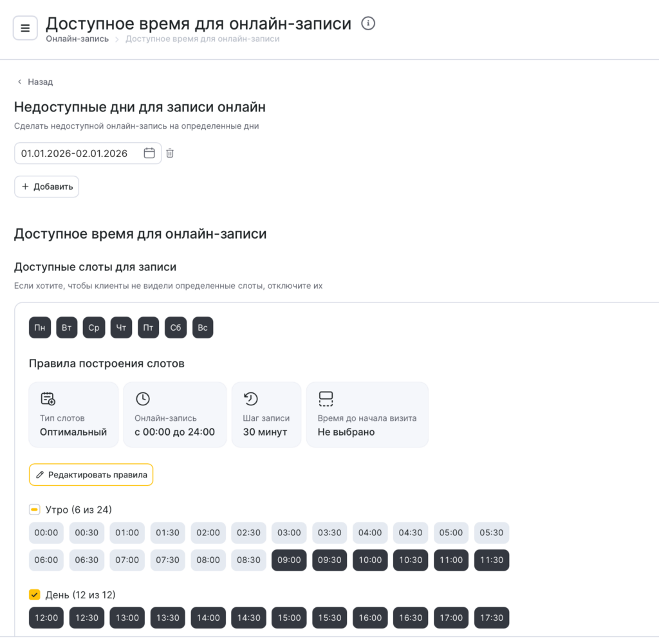Enable the 08:30 morning slot
The width and height of the screenshot is (659, 644).
pos(248,560)
